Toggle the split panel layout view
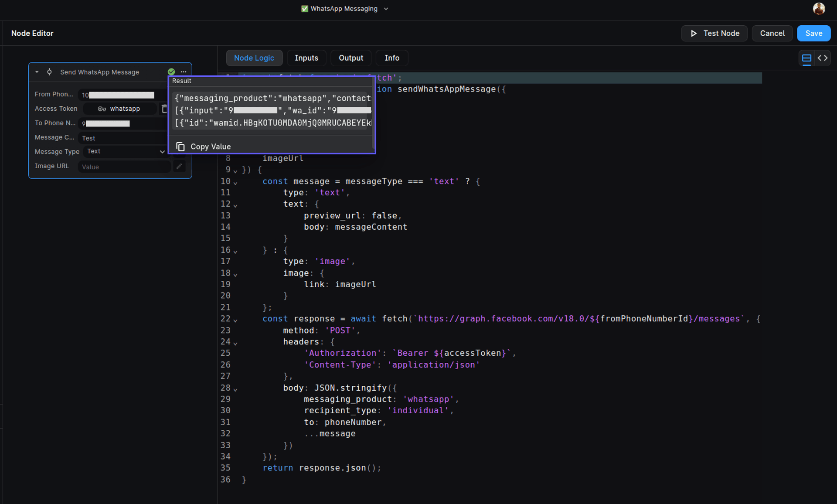The height and width of the screenshot is (504, 837). coord(806,58)
